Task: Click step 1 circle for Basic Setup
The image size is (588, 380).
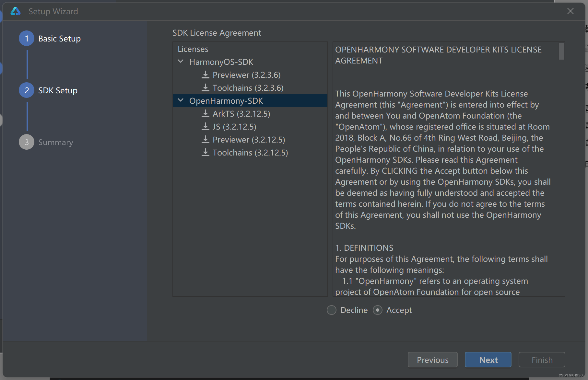Action: click(27, 39)
